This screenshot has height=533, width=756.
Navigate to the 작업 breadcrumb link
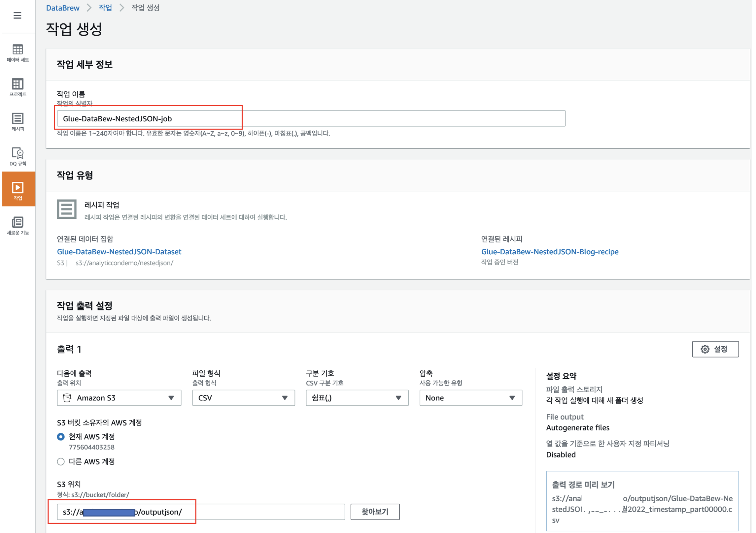coord(105,8)
